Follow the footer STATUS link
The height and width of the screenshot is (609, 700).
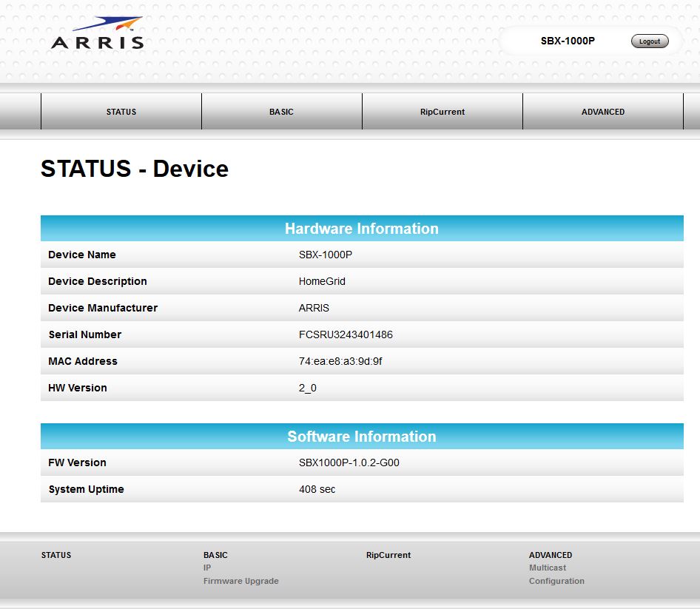coord(56,555)
